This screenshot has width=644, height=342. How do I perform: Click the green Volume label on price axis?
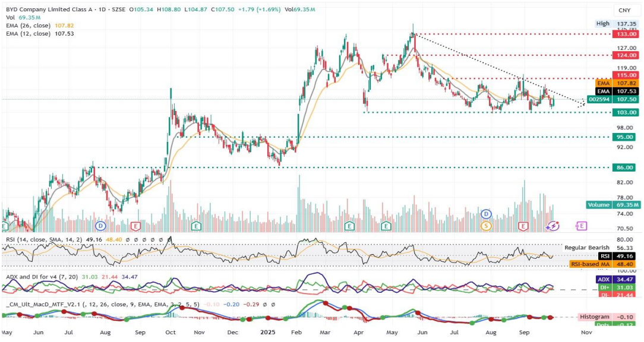click(x=598, y=205)
